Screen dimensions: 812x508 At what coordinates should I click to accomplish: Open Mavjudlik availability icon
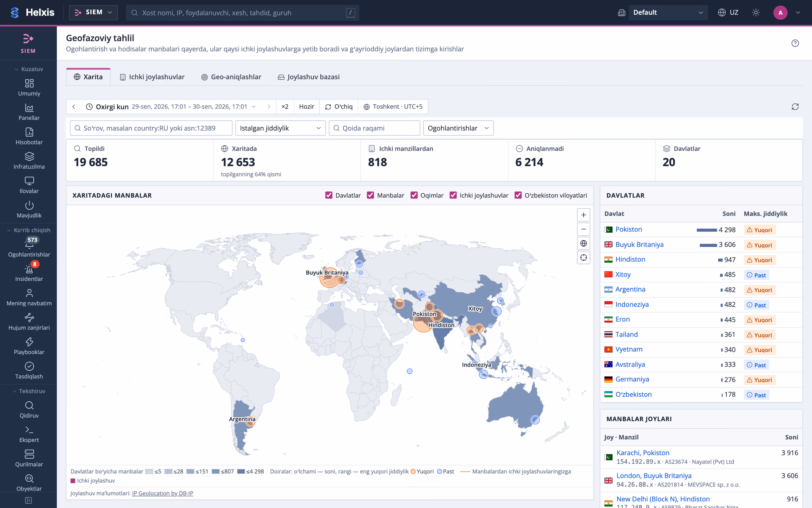(x=29, y=210)
